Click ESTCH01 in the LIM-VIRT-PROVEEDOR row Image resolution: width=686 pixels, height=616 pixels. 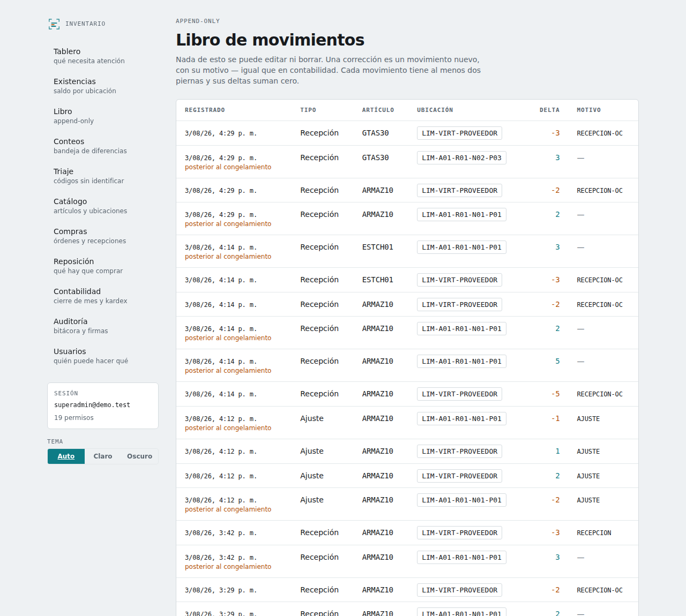coord(377,280)
